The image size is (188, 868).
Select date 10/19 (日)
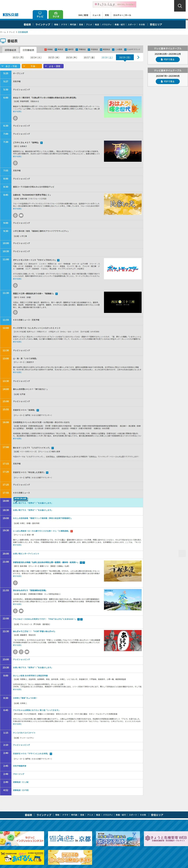[125, 57]
